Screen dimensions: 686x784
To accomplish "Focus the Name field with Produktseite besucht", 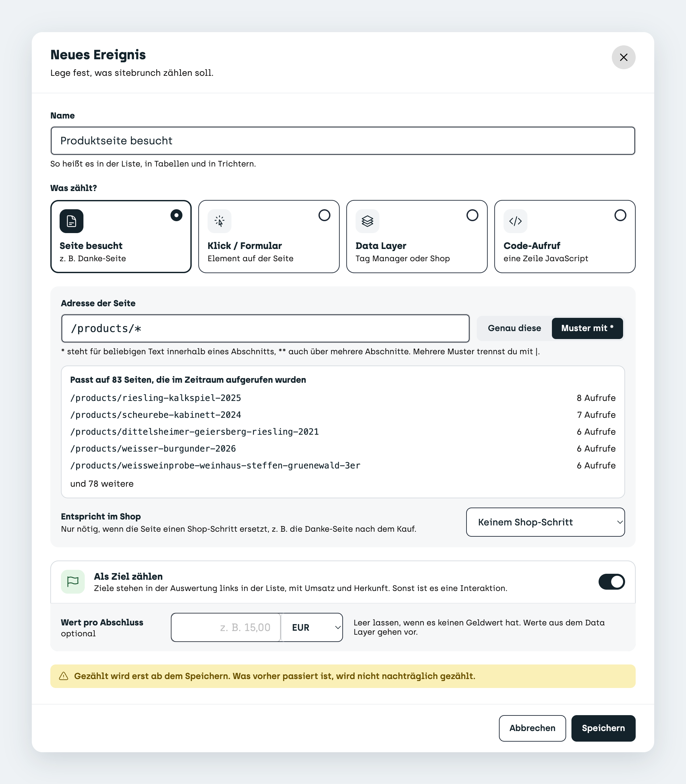I will point(343,141).
